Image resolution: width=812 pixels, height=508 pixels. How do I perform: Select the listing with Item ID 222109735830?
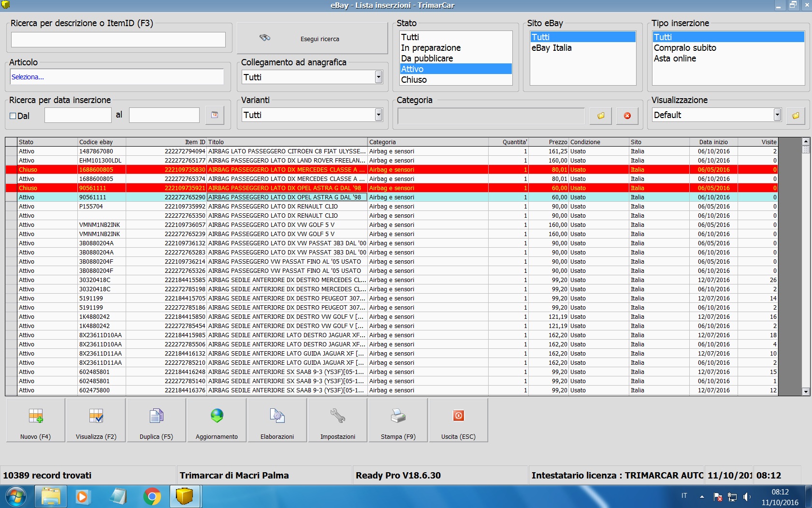point(391,170)
